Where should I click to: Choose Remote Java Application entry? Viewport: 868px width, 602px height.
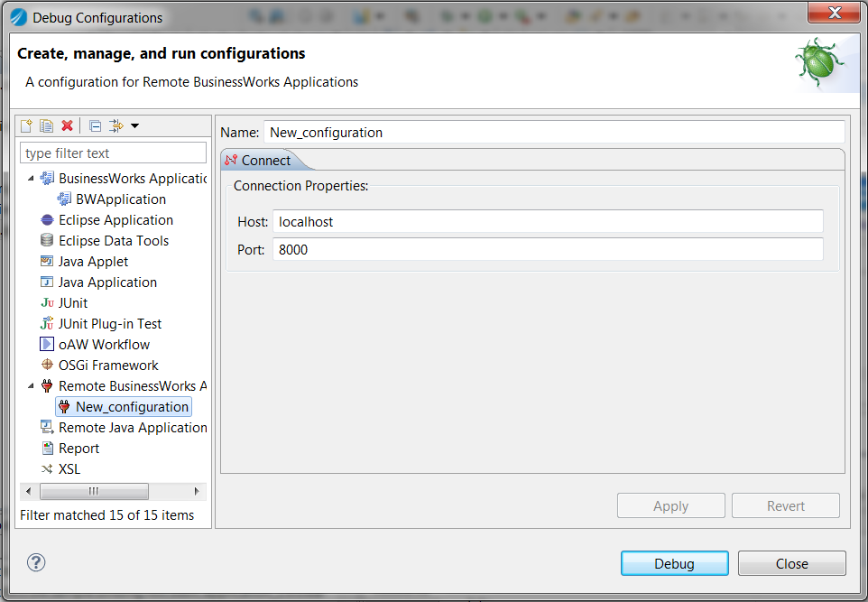(x=133, y=428)
